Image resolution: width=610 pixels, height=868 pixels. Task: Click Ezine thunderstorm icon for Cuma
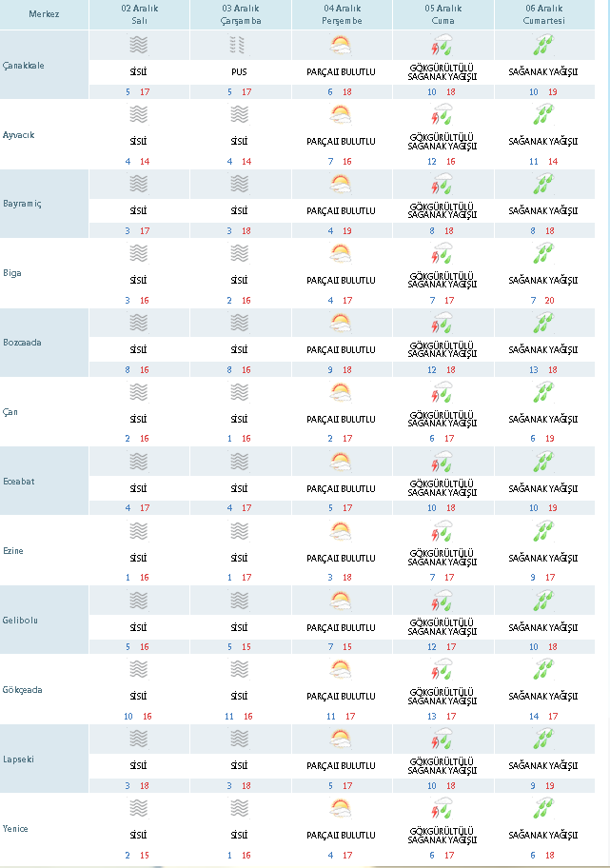(443, 531)
